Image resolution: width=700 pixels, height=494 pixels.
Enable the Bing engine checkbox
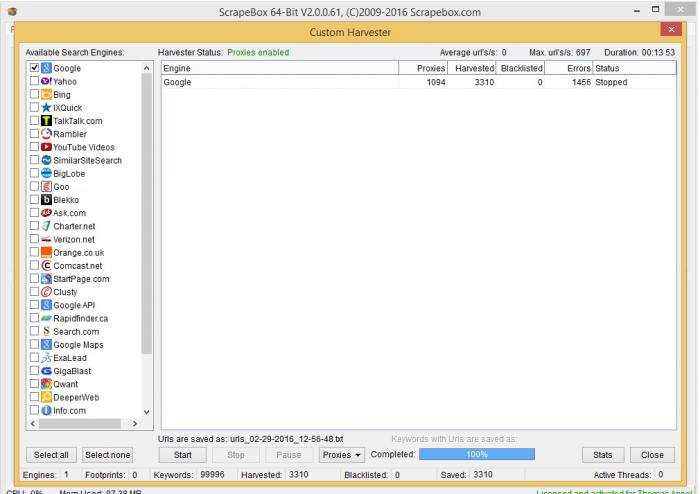click(34, 94)
